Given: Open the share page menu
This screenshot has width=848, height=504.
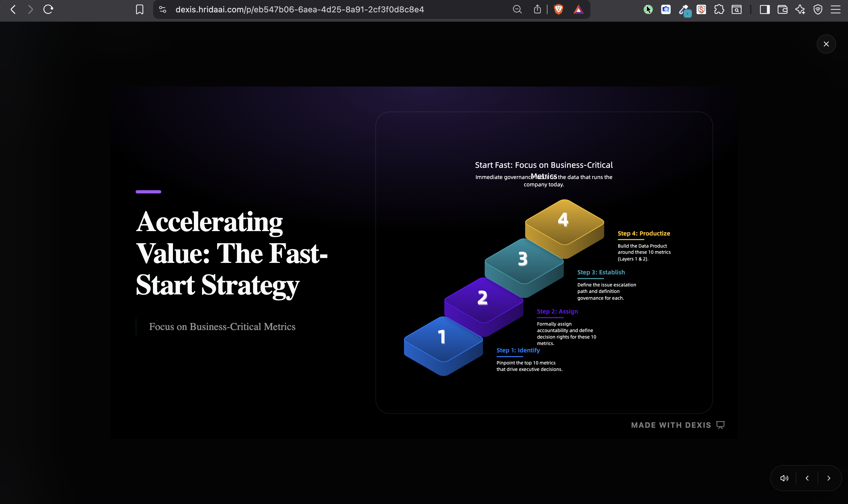Looking at the screenshot, I should (537, 9).
